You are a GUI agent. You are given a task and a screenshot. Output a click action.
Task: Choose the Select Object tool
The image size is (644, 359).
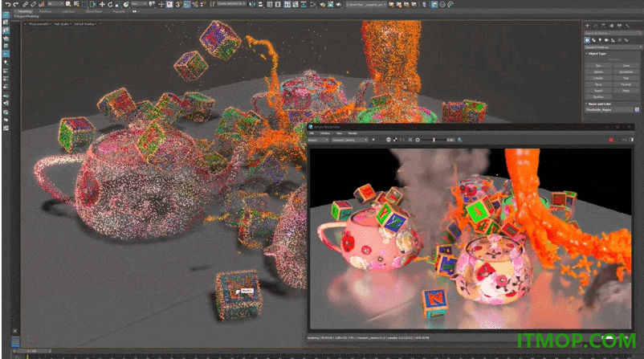coord(68,4)
